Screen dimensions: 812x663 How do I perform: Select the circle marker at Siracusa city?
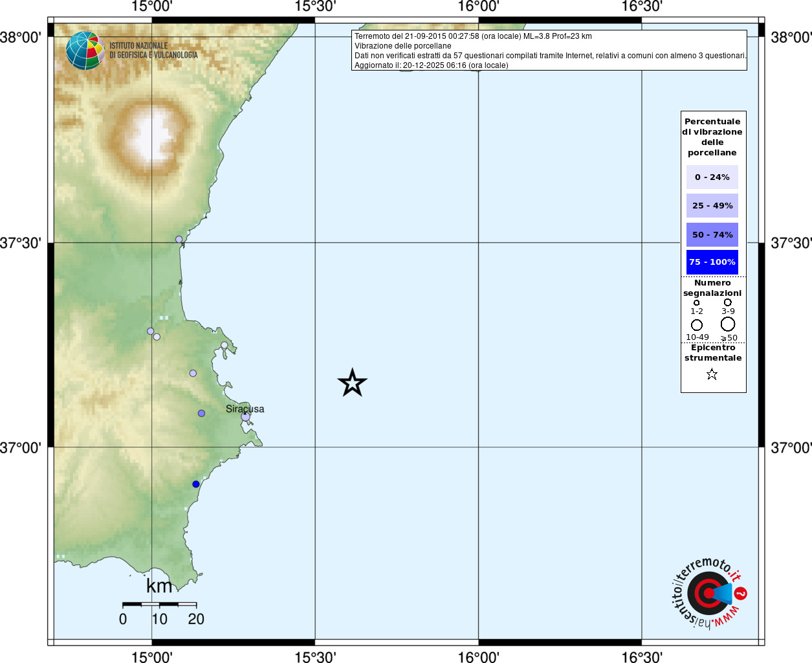[245, 417]
